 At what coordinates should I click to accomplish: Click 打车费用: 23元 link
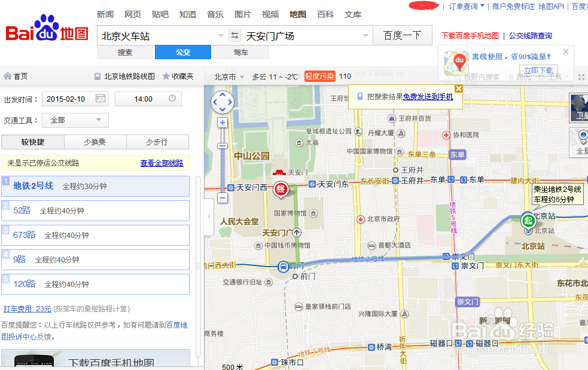[27, 309]
